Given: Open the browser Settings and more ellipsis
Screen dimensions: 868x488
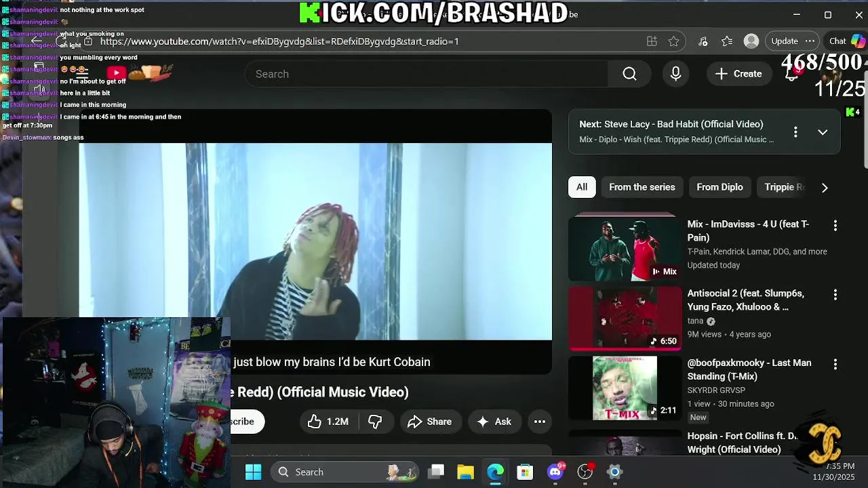Looking at the screenshot, I should click(810, 41).
